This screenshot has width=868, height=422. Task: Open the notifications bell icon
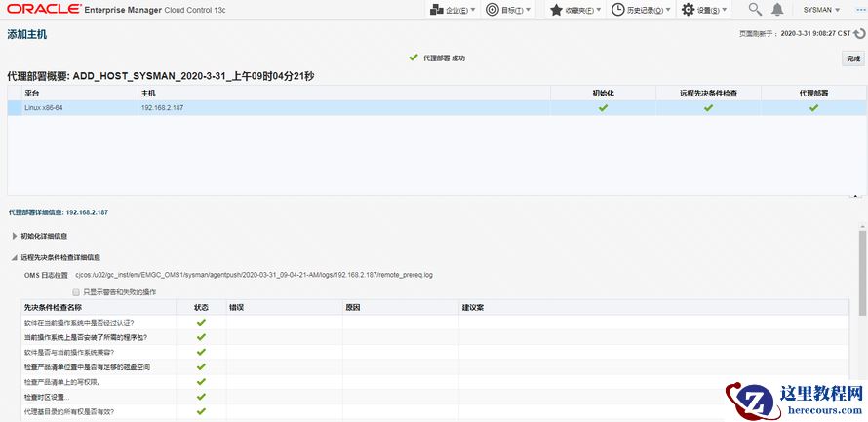(x=777, y=10)
